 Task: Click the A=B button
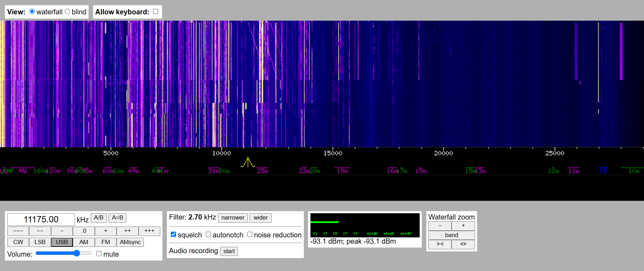(x=118, y=218)
